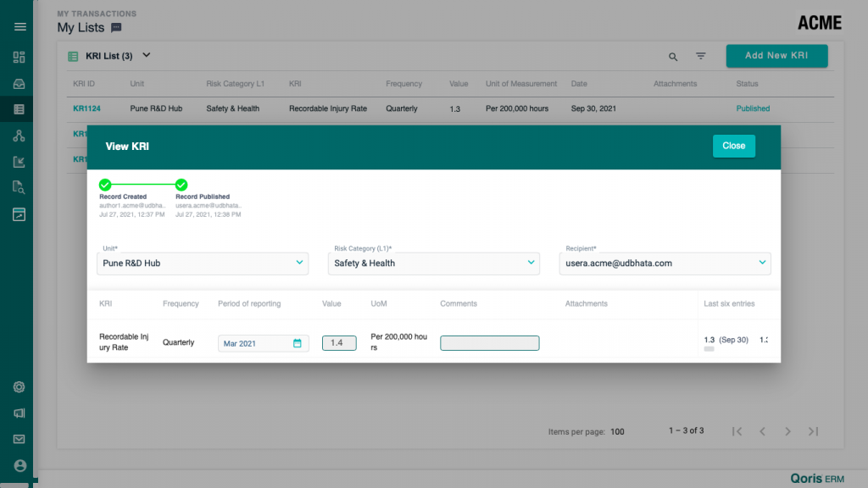The width and height of the screenshot is (868, 488).
Task: Open the hamburger menu in sidebar
Action: (x=20, y=26)
